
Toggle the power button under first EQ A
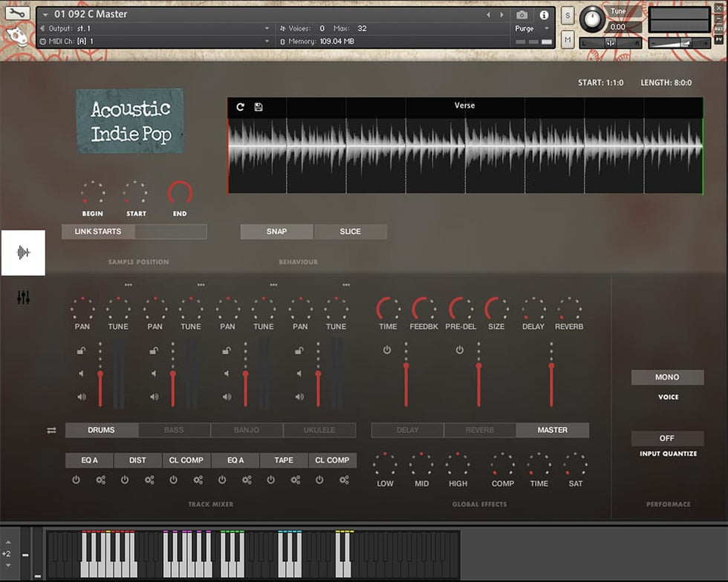(76, 480)
